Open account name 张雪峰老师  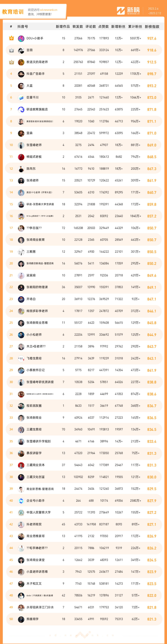(34, 145)
